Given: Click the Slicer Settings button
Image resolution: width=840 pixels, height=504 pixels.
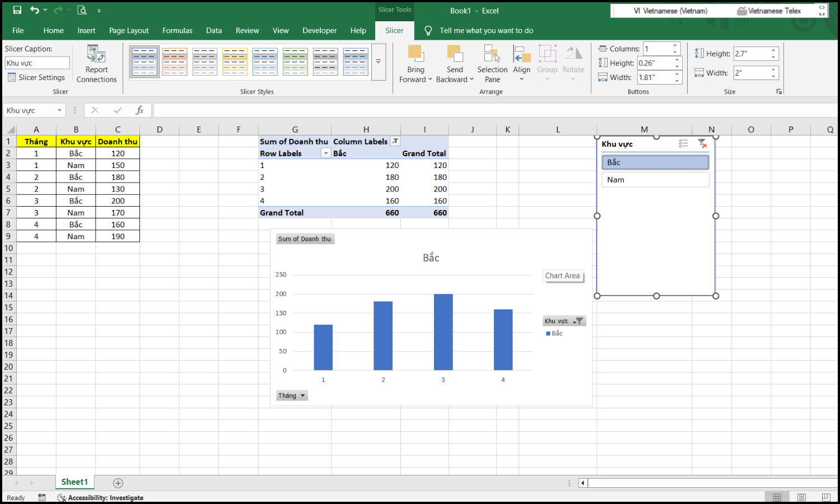Looking at the screenshot, I should pos(36,77).
